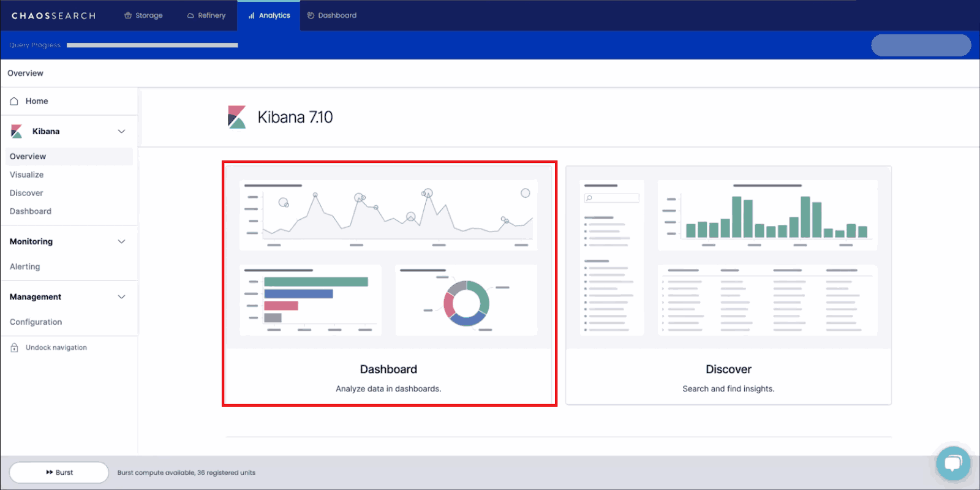Collapse the Management section chevron
This screenshot has height=490, width=980.
pos(121,296)
